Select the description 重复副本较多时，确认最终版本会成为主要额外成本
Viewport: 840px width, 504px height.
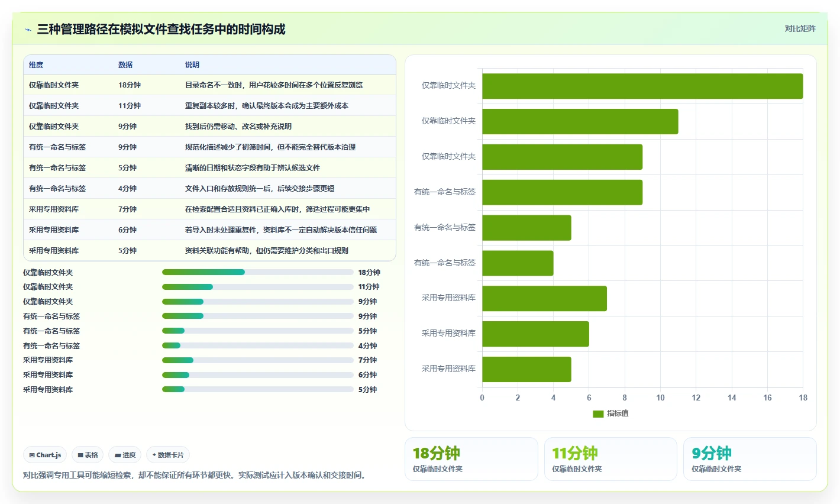coord(267,106)
